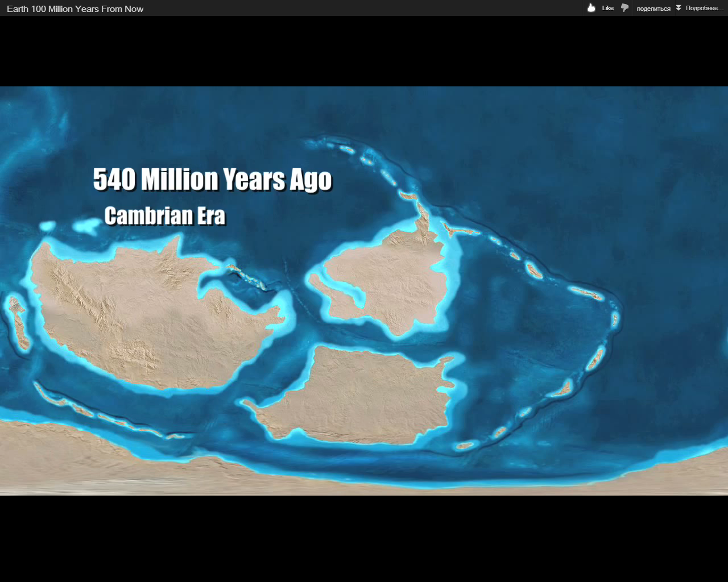728x582 pixels.
Task: Click the 'Cambrian Era' caption in video
Action: (165, 216)
